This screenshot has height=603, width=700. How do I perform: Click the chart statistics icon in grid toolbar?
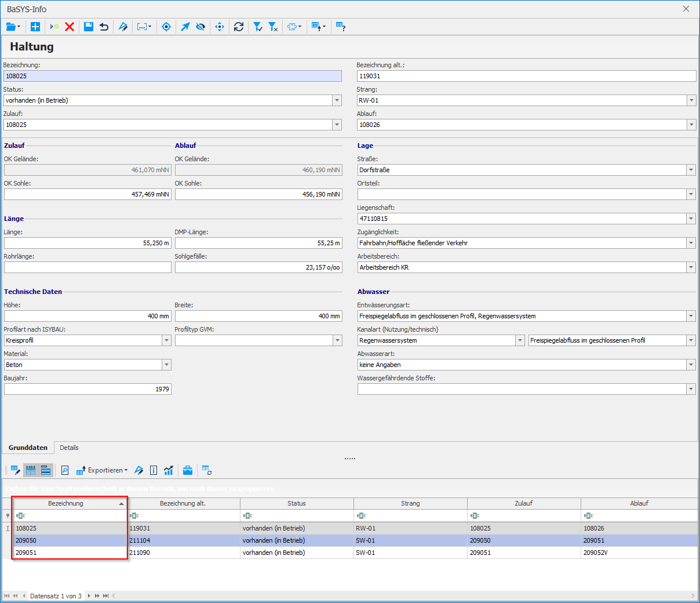coord(169,470)
